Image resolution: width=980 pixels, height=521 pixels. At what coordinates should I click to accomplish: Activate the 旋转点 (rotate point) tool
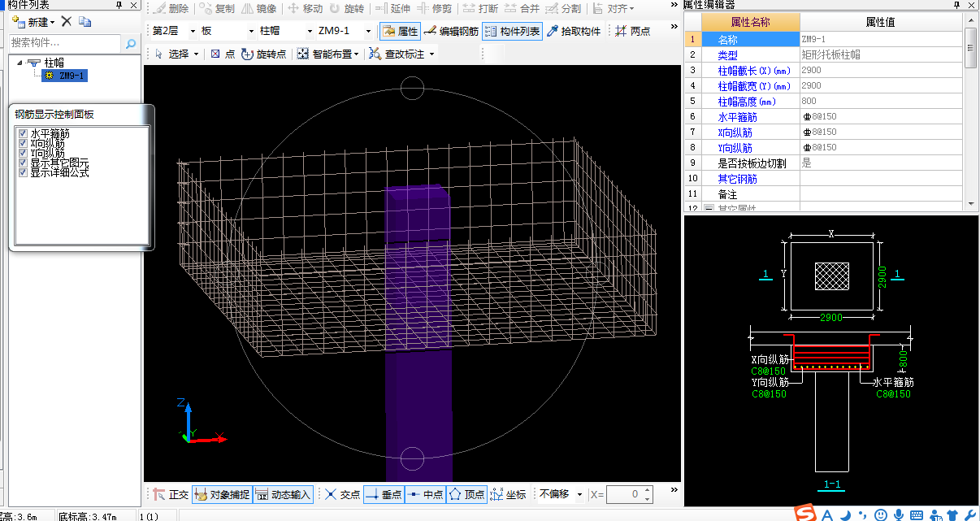coord(264,54)
